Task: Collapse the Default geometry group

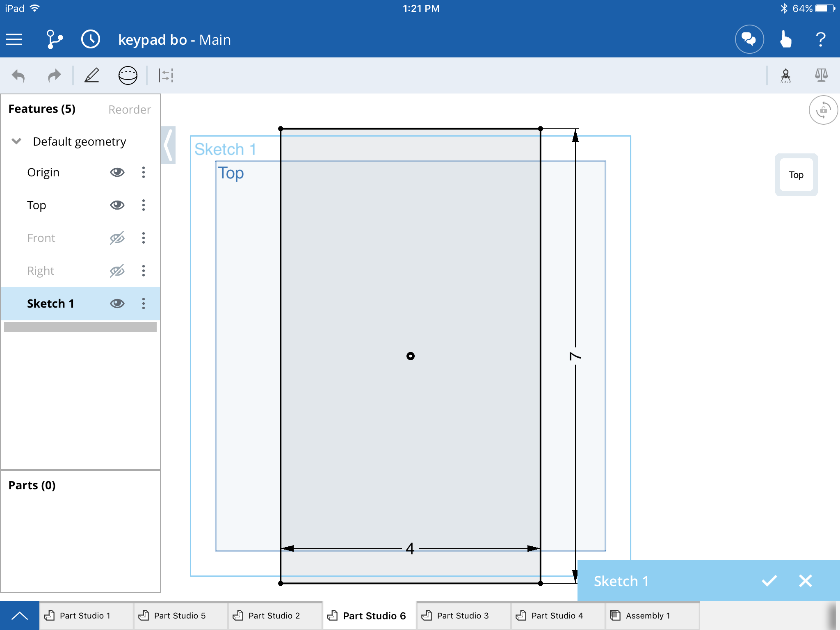Action: point(16,142)
